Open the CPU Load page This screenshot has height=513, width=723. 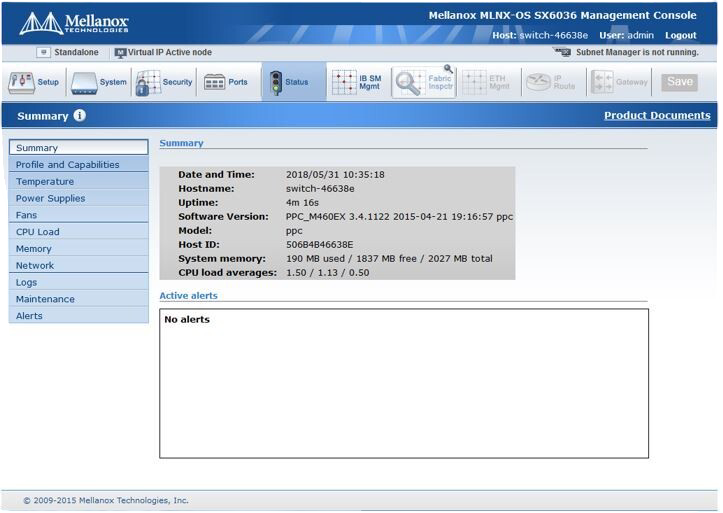coord(78,232)
